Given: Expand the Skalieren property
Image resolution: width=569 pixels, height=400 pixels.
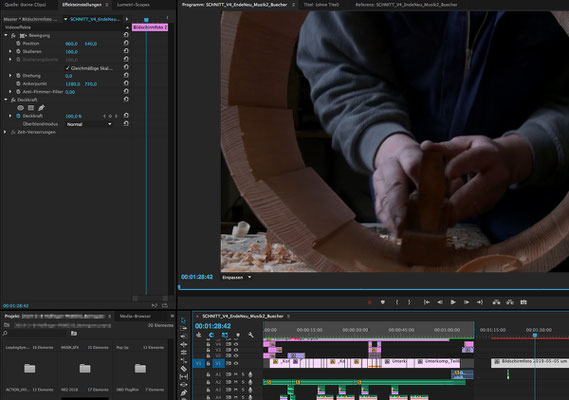Looking at the screenshot, I should tap(10, 51).
